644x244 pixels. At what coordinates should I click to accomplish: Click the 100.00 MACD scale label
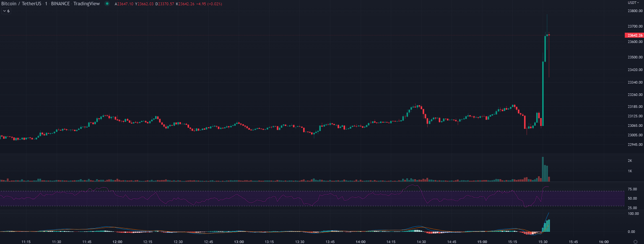(x=633, y=213)
